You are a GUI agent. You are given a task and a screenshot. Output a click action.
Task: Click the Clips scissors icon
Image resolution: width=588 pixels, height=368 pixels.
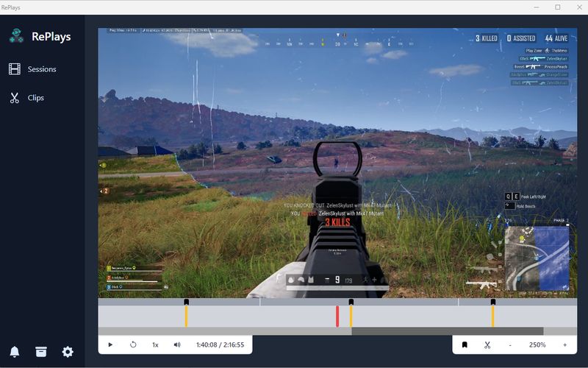tap(15, 98)
